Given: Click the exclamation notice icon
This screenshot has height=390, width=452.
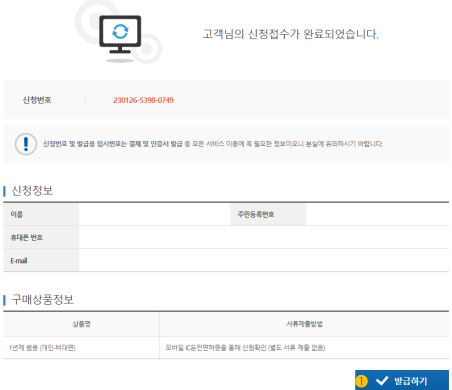Looking at the screenshot, I should click(x=26, y=144).
